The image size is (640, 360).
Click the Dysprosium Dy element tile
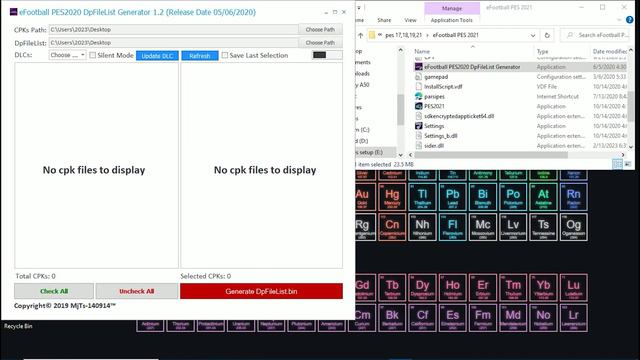422,287
